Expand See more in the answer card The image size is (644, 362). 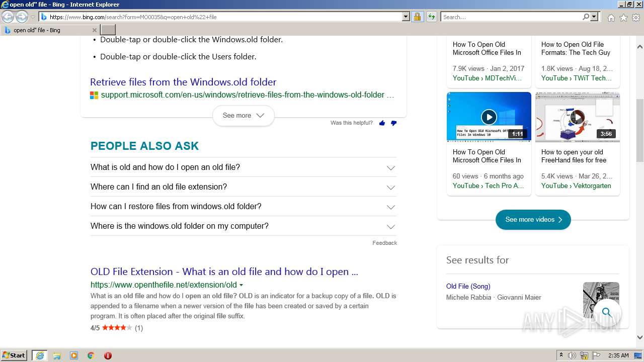click(244, 116)
